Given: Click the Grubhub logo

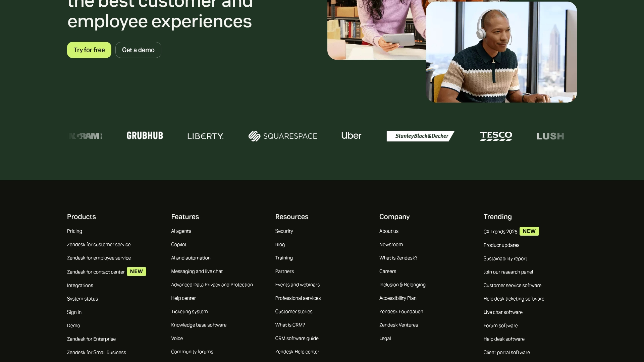Looking at the screenshot, I should coord(145,136).
